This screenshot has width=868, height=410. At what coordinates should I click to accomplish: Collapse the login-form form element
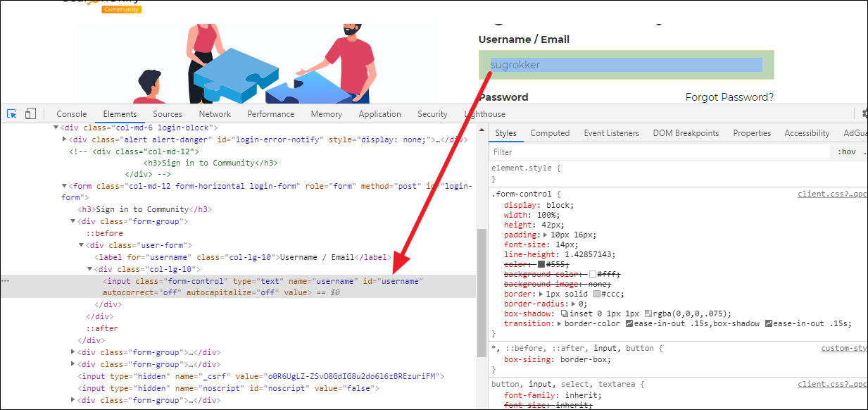pyautogui.click(x=65, y=187)
